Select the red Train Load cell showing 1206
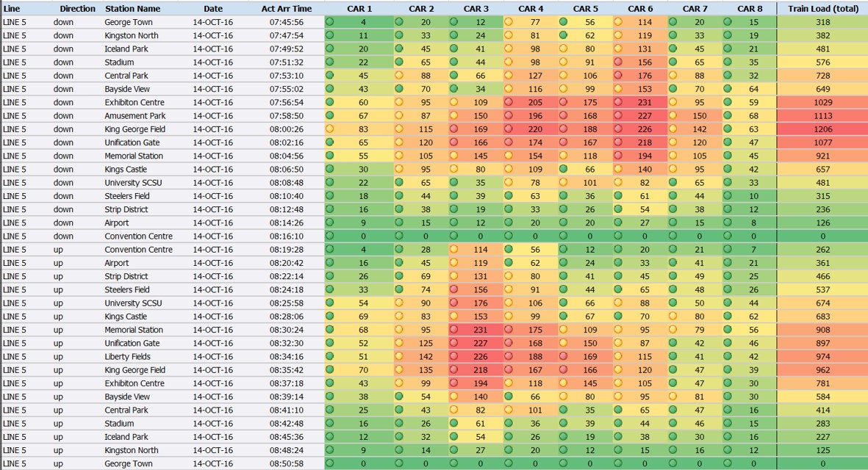The width and height of the screenshot is (868, 470). [x=822, y=129]
